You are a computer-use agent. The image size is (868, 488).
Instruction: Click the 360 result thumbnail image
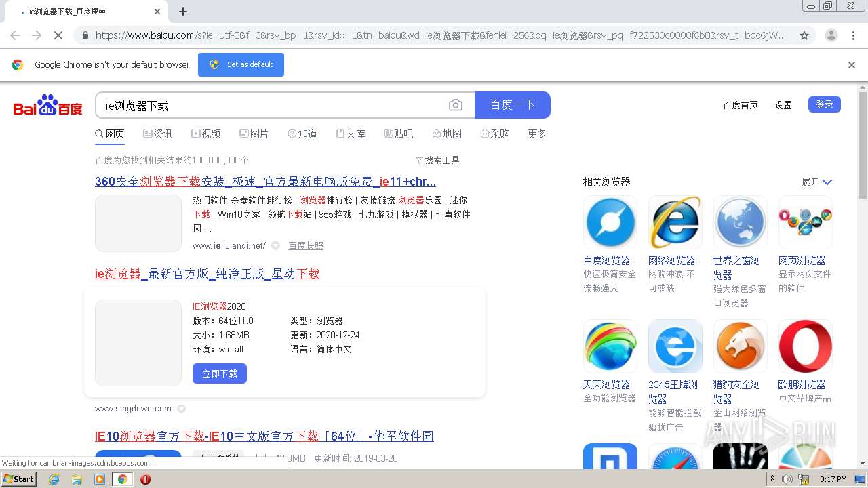tap(138, 223)
